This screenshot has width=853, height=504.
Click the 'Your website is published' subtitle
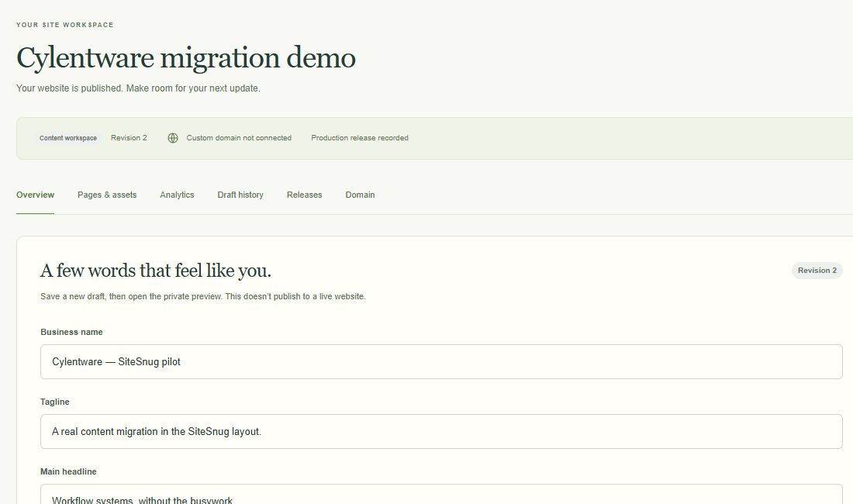click(x=138, y=88)
